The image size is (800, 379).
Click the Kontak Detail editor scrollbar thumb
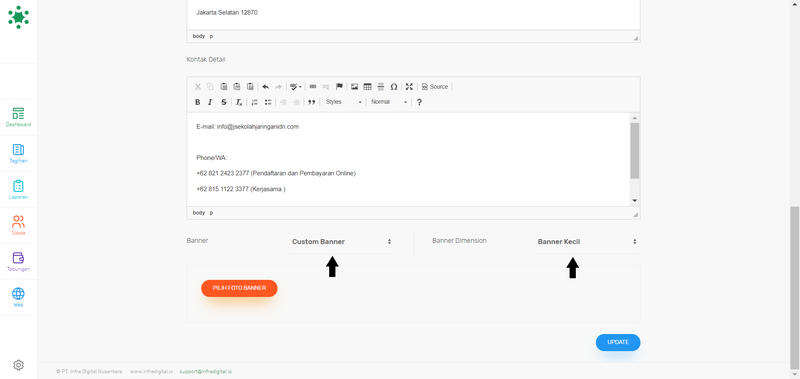point(635,150)
